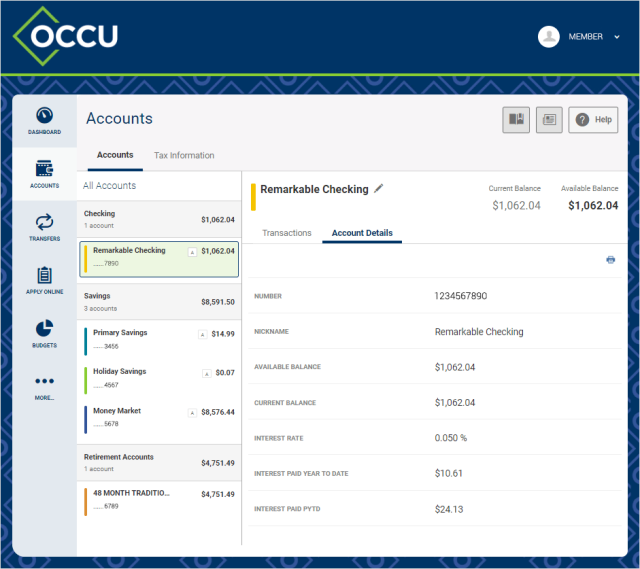Screen dimensions: 640x569
Task: Switch to the Tax Information tab
Action: click(184, 156)
